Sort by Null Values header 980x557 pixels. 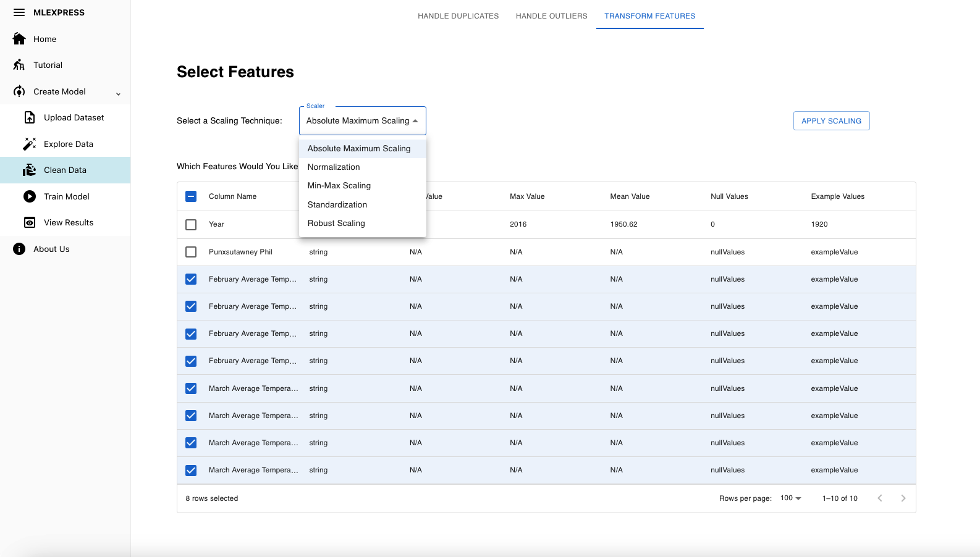(730, 196)
